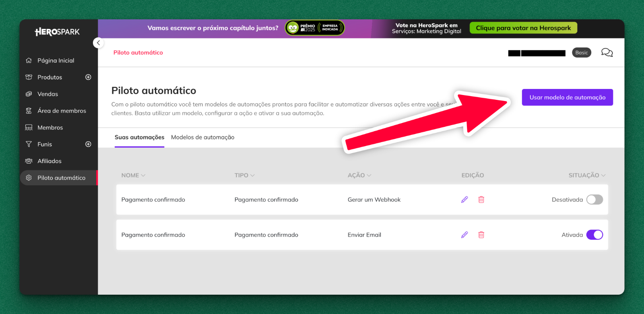This screenshot has width=644, height=314.
Task: Click the vote for Herospark button
Action: pos(523,28)
